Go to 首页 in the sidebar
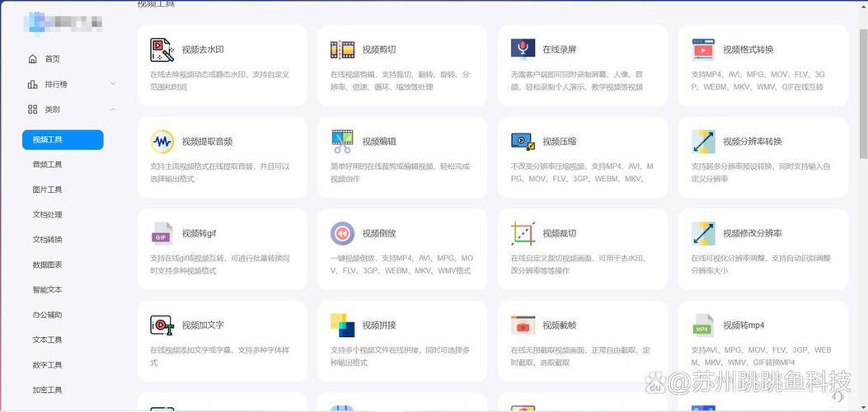Viewport: 868px width, 412px height. pyautogui.click(x=53, y=59)
